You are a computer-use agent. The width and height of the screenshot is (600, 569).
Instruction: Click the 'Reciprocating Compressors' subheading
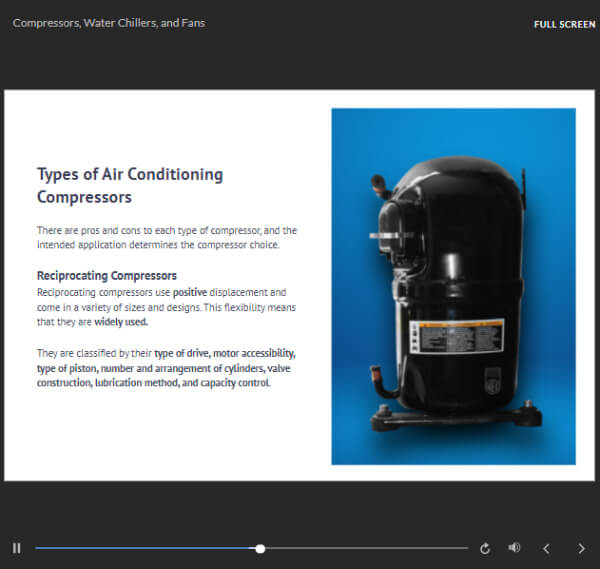[107, 275]
